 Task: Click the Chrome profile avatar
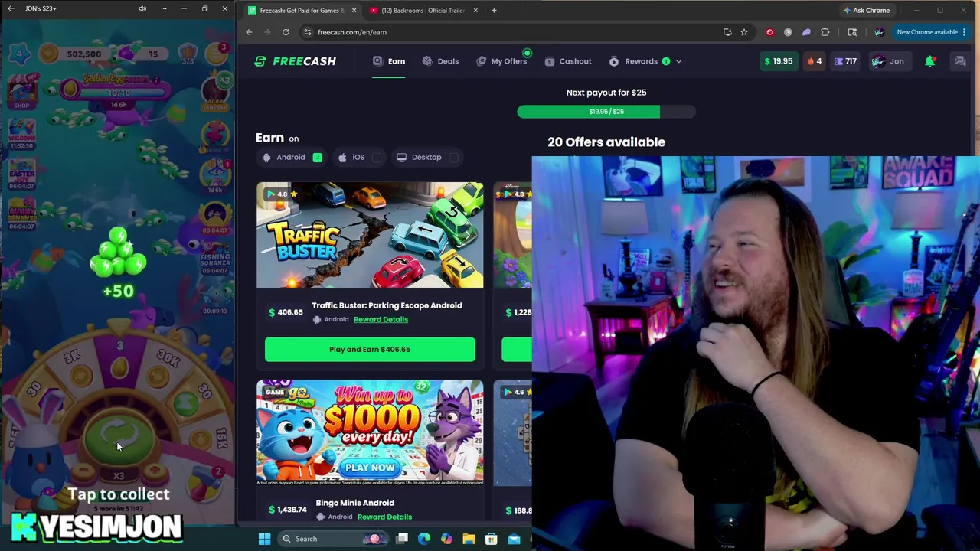[879, 32]
